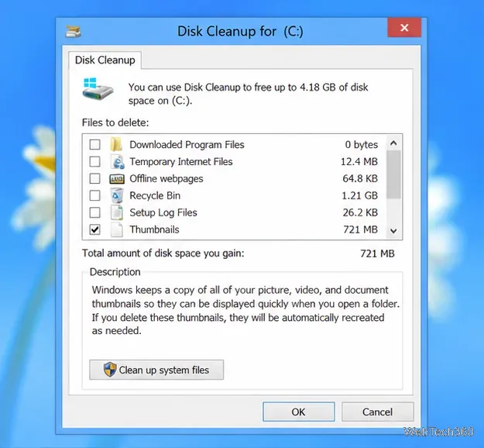Screen dimensions: 484x448
Task: Switch to the Disk Cleanup tab
Action: [x=105, y=60]
